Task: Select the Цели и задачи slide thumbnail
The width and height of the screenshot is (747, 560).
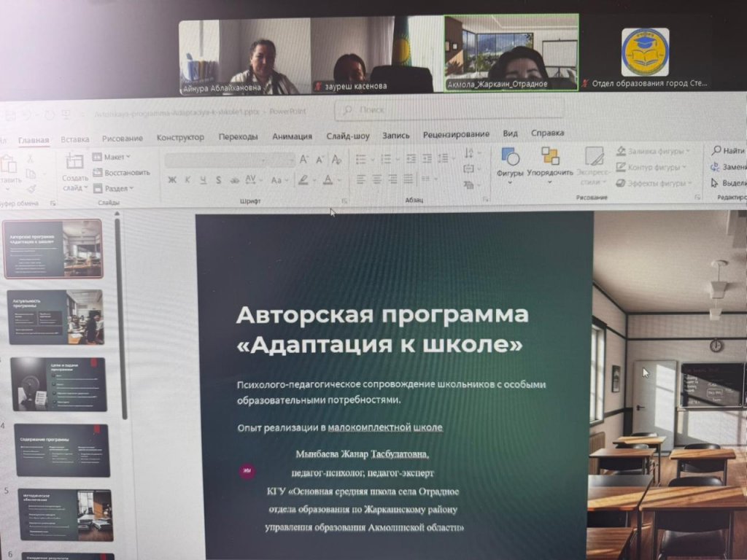Action: pos(58,384)
